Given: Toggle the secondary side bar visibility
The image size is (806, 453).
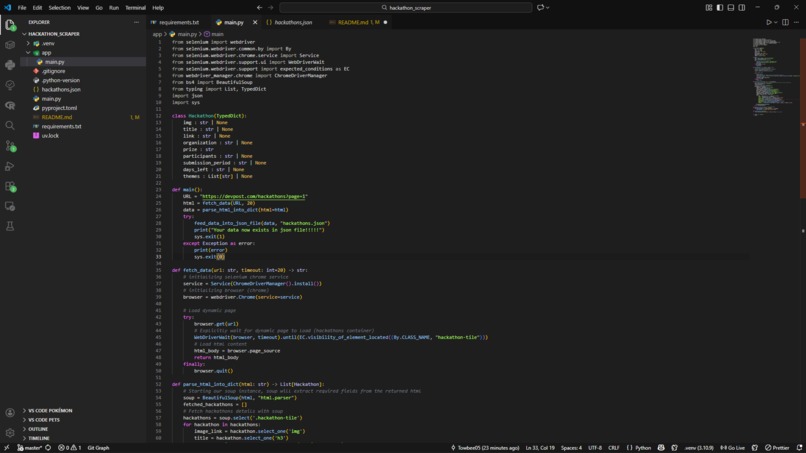Looking at the screenshot, I should pos(742,8).
